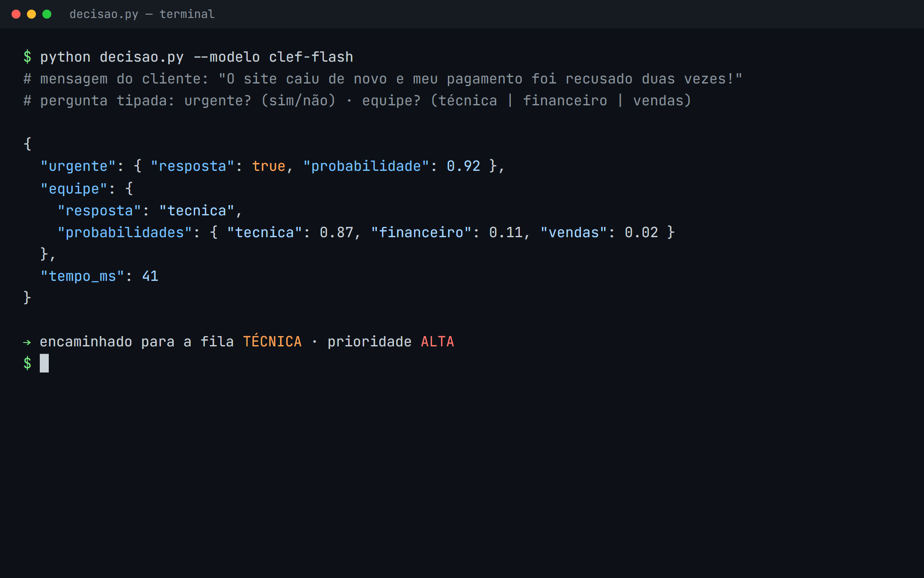This screenshot has width=924, height=578.
Task: Click the opening brace of the JSON output
Action: click(x=27, y=144)
